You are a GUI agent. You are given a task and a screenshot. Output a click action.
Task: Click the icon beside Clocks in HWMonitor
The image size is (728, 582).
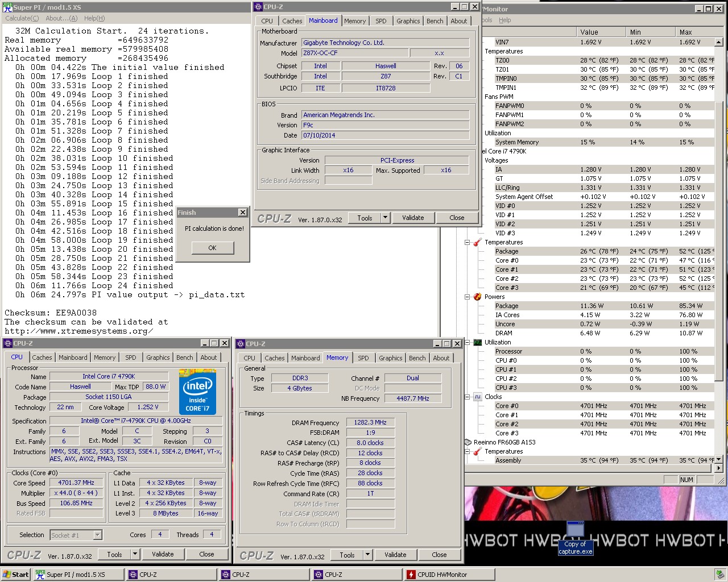pyautogui.click(x=477, y=397)
